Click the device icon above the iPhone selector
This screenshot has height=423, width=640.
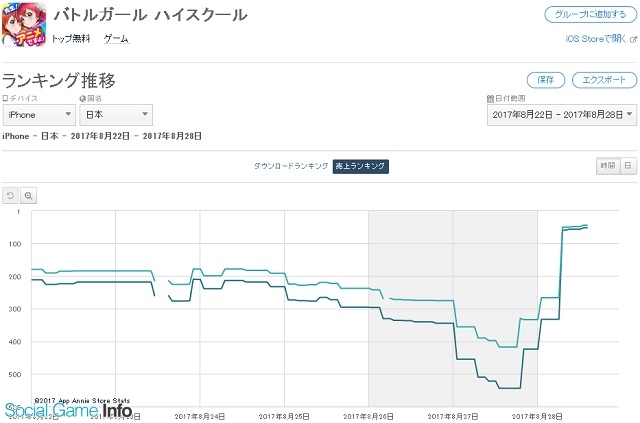(x=5, y=98)
